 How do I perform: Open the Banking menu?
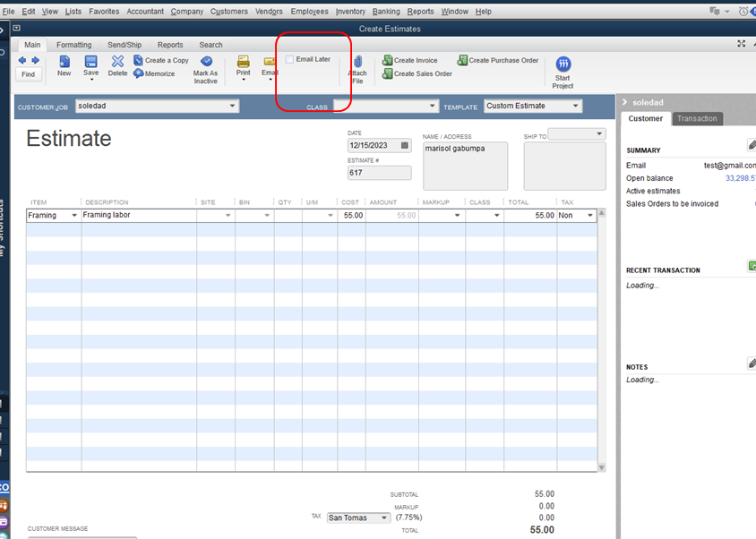(386, 12)
